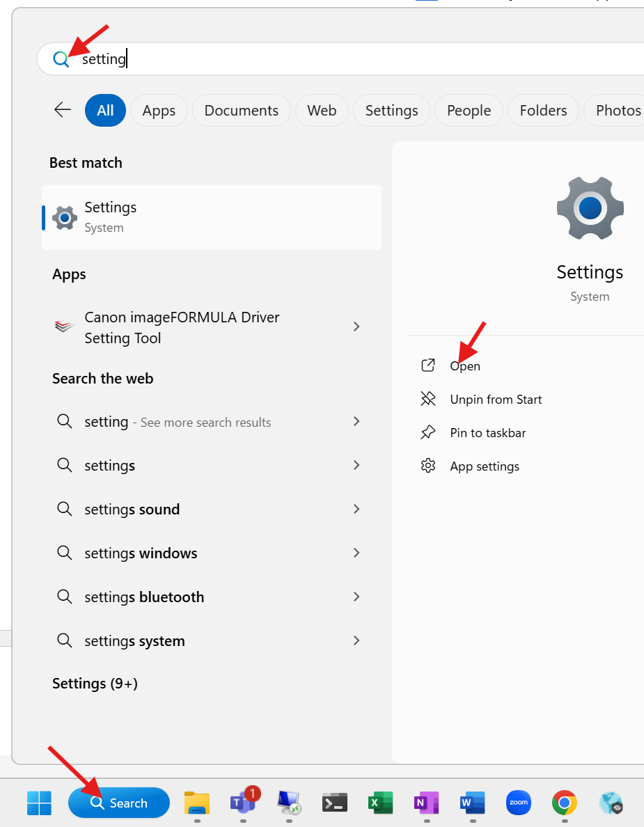Switch to the Documents filter tab
644x827 pixels.
241,110
